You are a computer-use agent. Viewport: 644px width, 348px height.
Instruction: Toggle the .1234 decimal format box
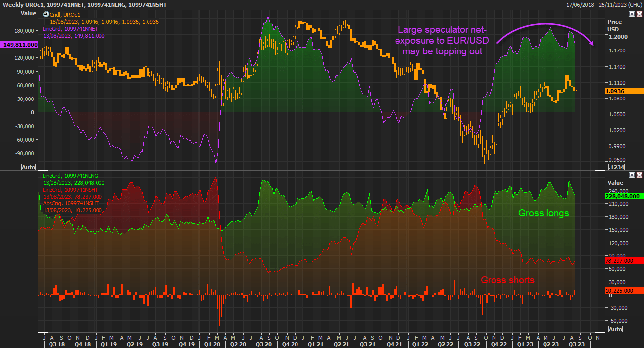[615, 167]
